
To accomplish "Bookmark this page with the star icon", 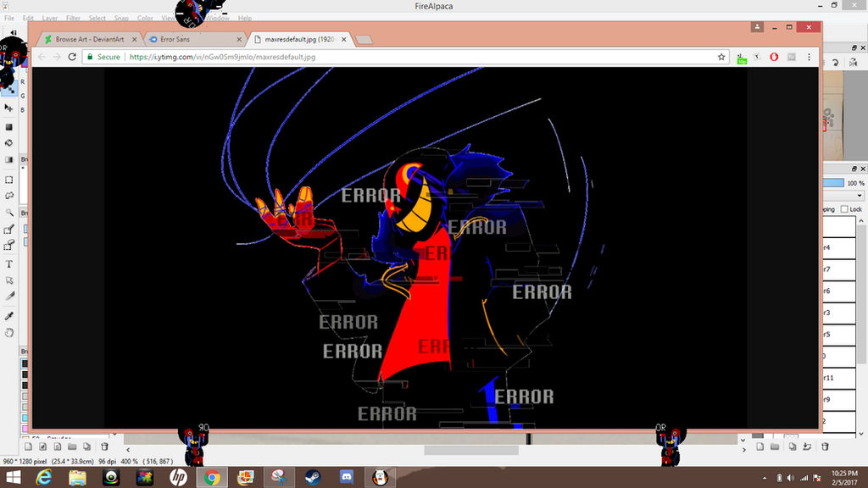I will pos(721,57).
